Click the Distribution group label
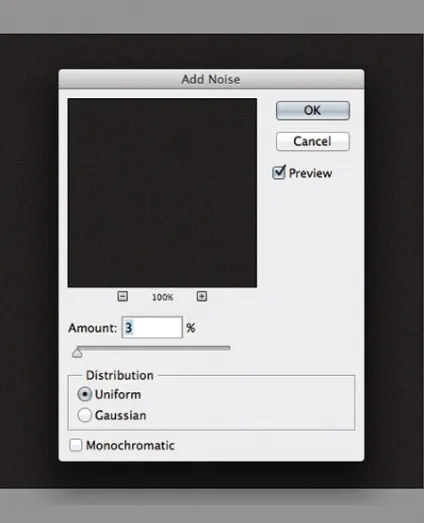This screenshot has width=424, height=523. coord(120,376)
